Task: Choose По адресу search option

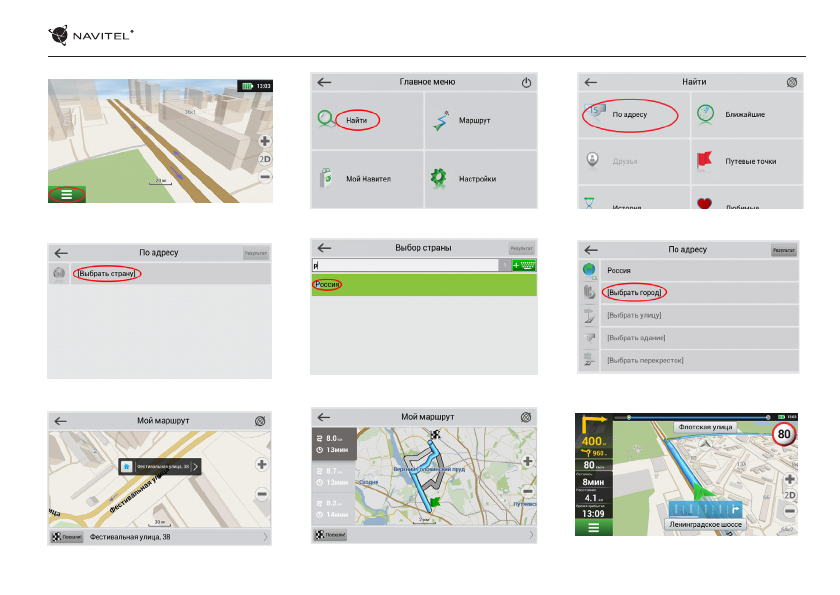Action: tap(630, 114)
